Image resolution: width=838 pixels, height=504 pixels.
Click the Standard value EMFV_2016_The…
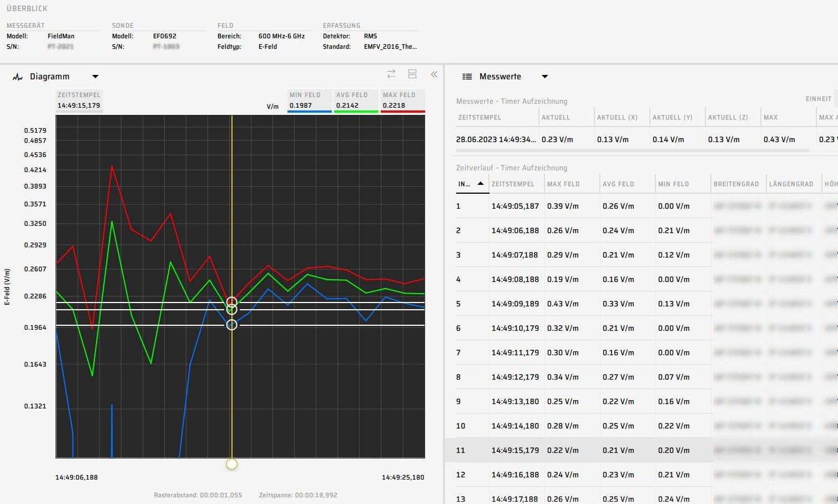(x=390, y=47)
